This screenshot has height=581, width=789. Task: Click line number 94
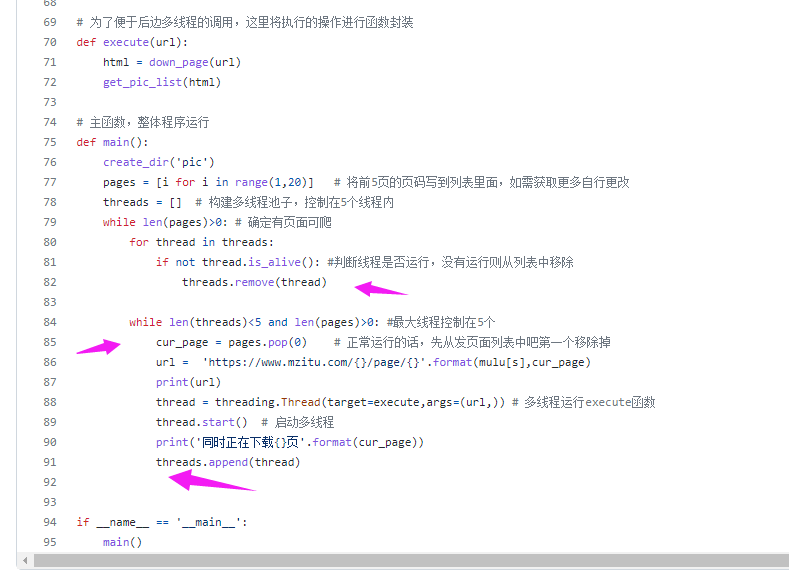point(50,522)
